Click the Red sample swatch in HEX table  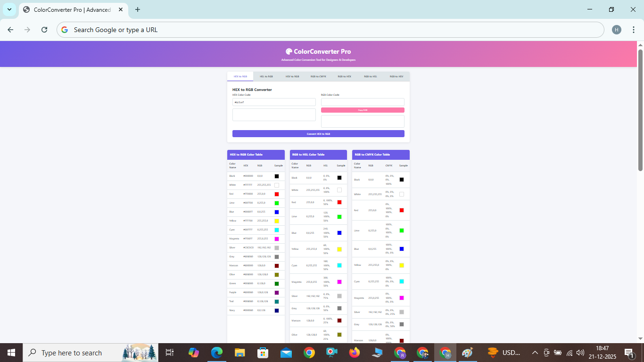tap(277, 193)
